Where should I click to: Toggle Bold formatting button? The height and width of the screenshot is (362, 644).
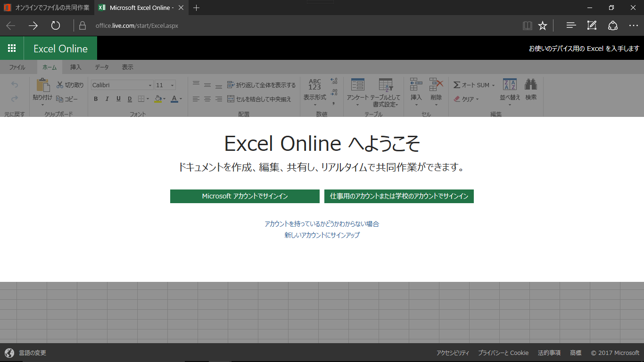point(96,99)
